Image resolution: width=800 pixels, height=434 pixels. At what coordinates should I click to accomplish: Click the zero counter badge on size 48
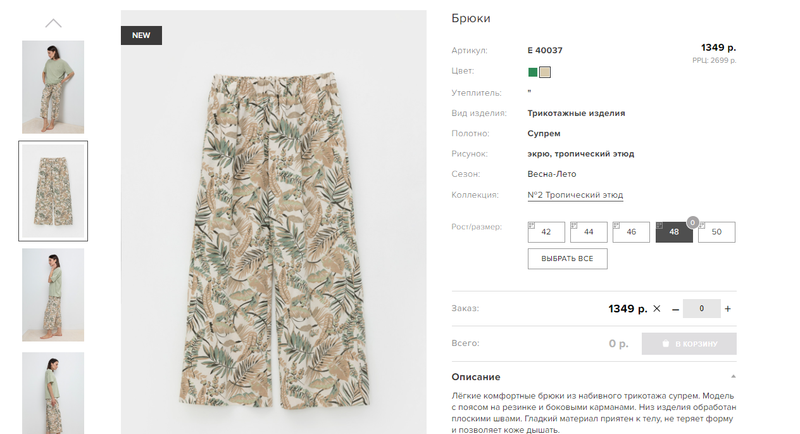692,222
